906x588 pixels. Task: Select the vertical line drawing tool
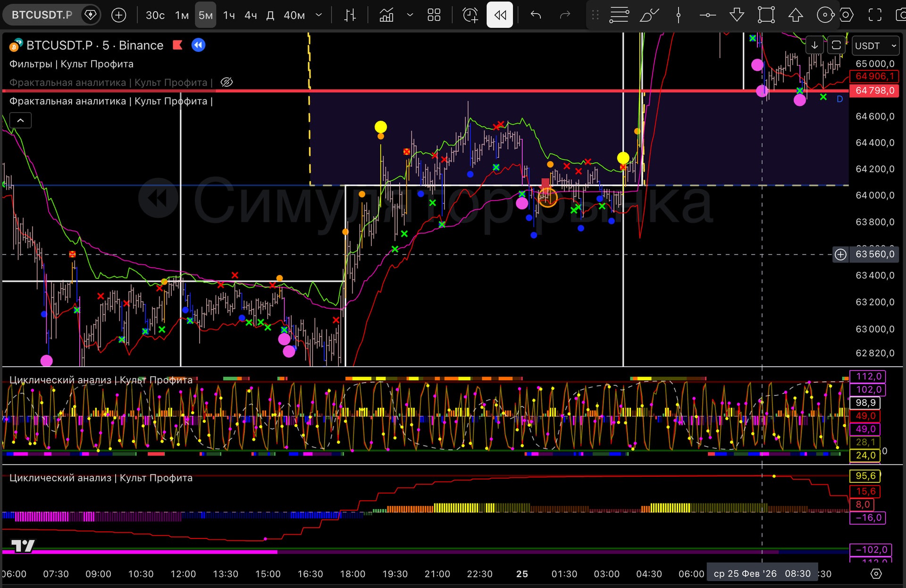pyautogui.click(x=679, y=15)
